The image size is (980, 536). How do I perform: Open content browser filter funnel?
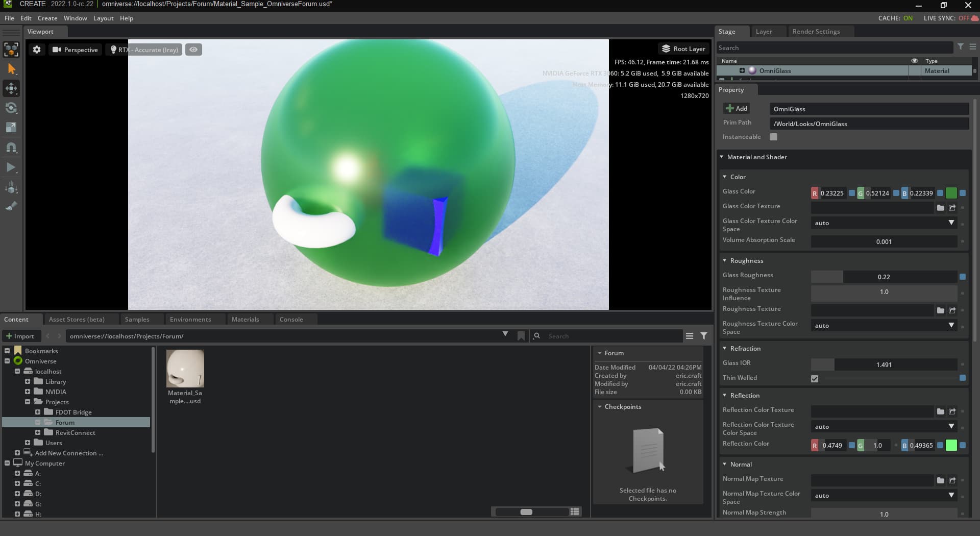[704, 336]
